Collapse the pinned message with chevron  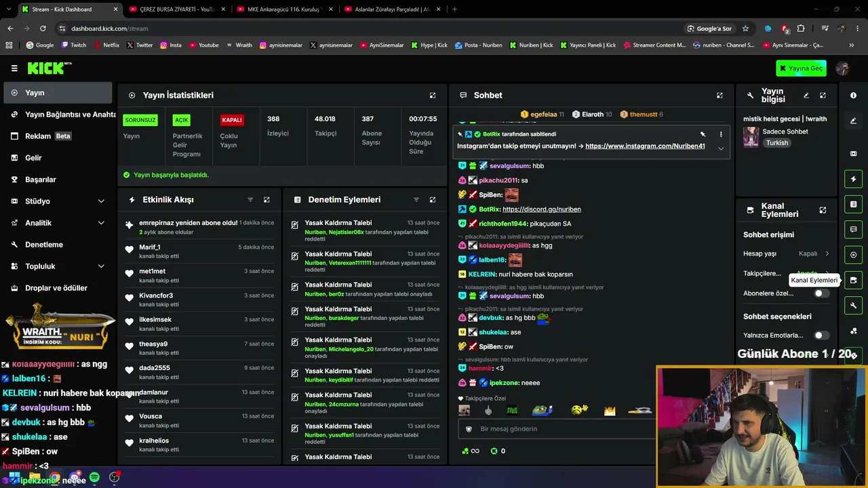pos(721,148)
